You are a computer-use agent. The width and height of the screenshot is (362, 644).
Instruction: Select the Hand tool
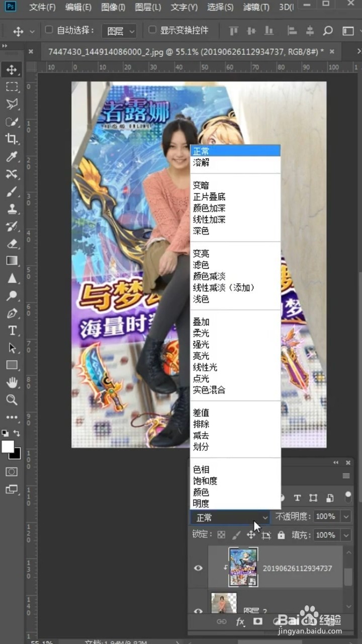coord(12,382)
